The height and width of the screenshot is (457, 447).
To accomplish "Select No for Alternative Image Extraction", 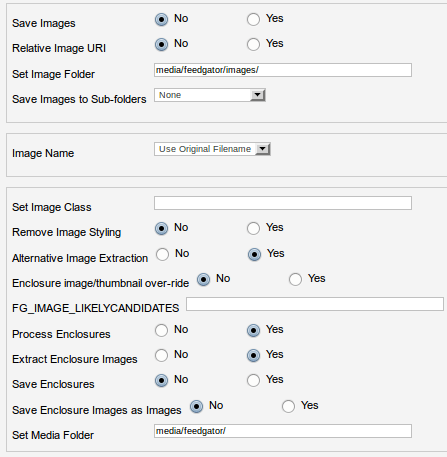I will pyautogui.click(x=162, y=254).
